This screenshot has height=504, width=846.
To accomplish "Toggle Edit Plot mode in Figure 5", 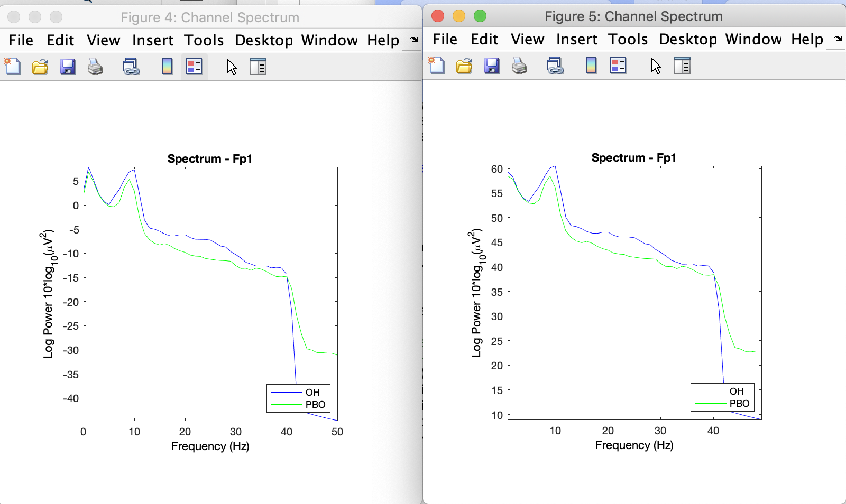I will [x=656, y=66].
